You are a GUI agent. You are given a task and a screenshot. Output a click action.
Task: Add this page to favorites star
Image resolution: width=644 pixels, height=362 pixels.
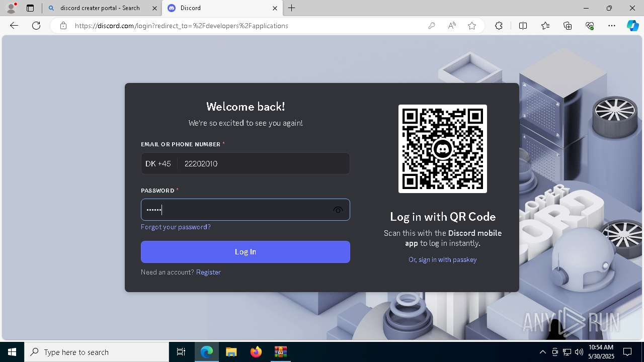pyautogui.click(x=472, y=26)
